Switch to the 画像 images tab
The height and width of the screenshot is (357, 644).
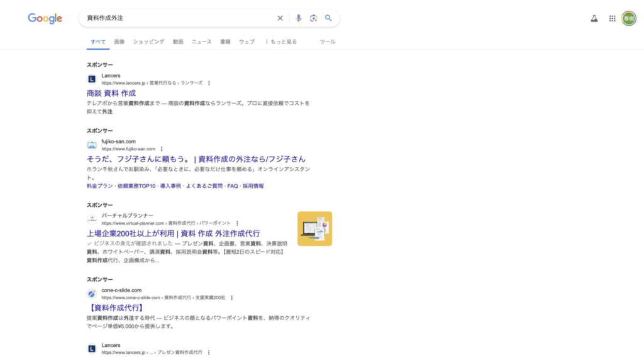point(119,41)
